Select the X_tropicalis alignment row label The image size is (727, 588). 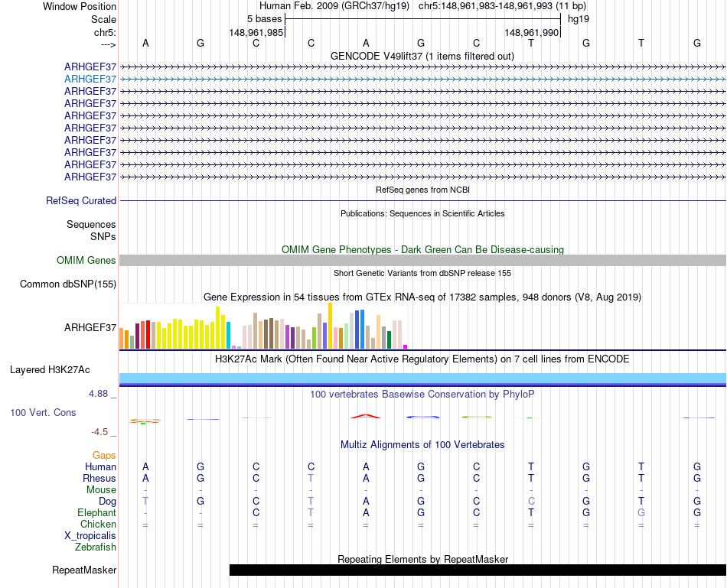click(x=90, y=536)
